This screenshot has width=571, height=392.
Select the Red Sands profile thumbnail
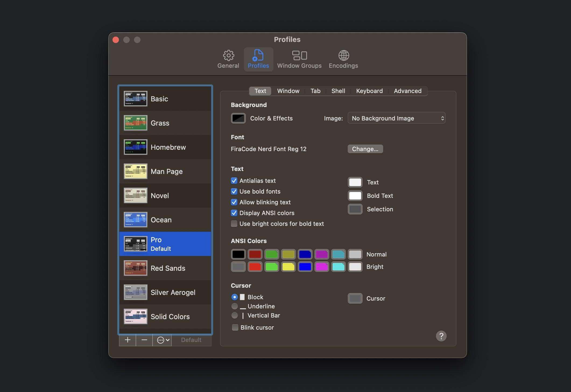tap(135, 268)
